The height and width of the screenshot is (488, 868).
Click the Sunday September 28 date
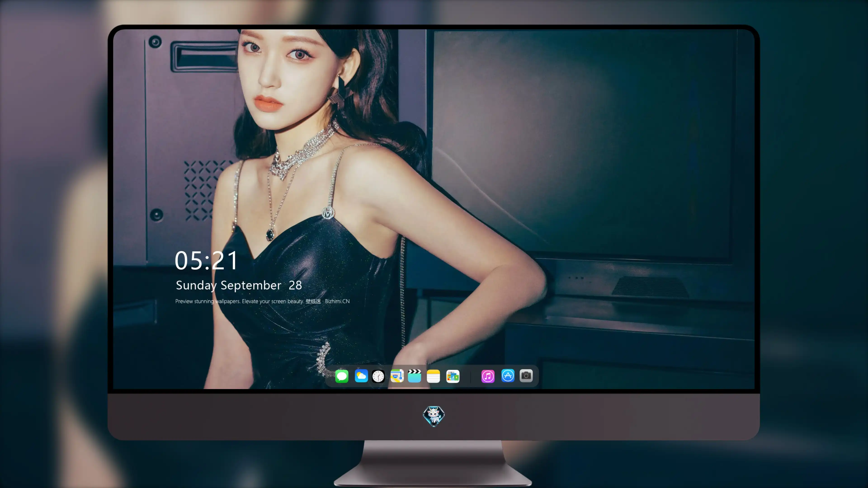coord(238,285)
